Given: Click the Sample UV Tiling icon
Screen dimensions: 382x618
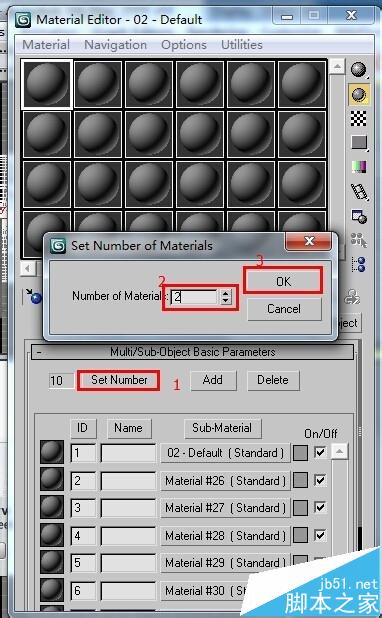Looking at the screenshot, I should [359, 142].
